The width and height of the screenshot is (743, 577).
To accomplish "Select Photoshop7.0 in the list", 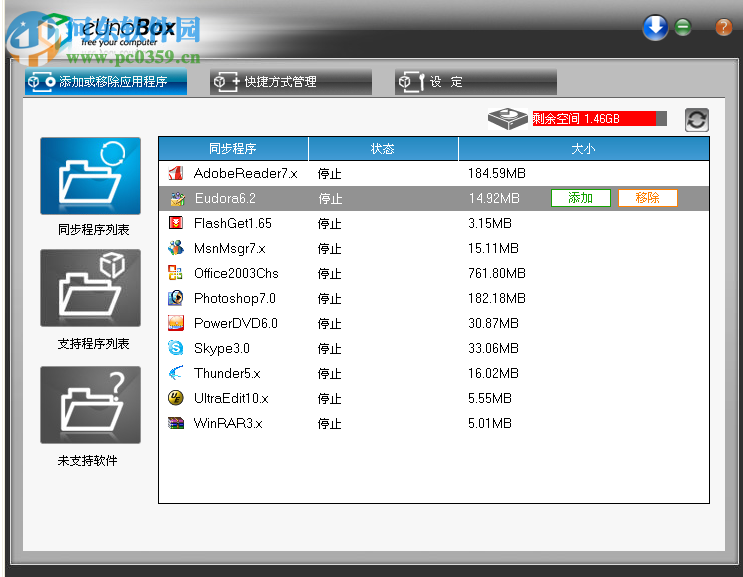I will click(x=434, y=298).
